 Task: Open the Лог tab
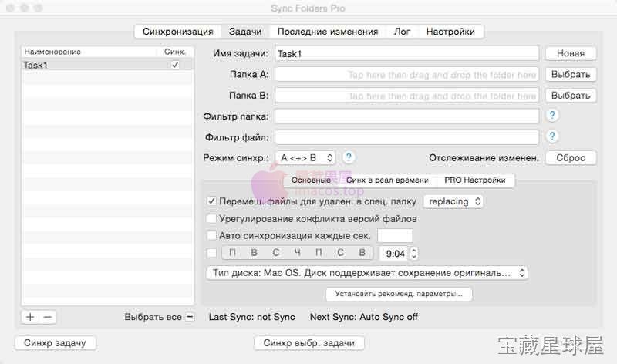[x=402, y=32]
